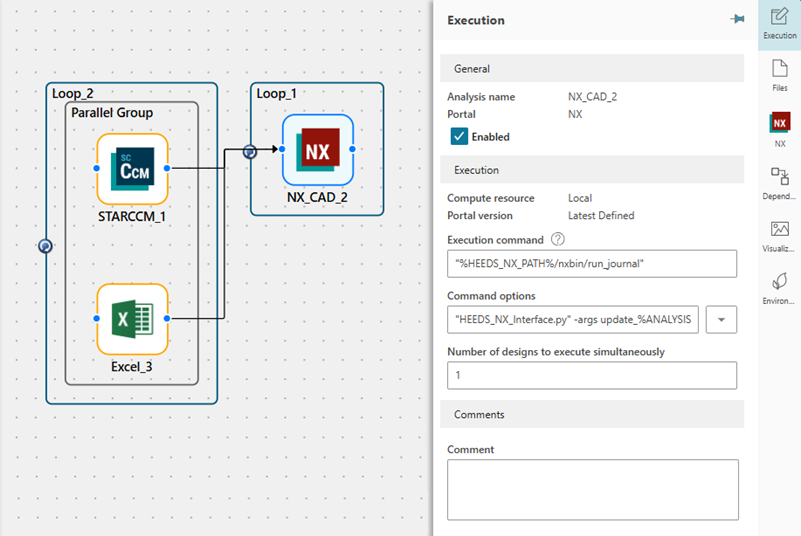The image size is (801, 536).
Task: Open the Dependencies sidebar panel
Action: [x=779, y=183]
